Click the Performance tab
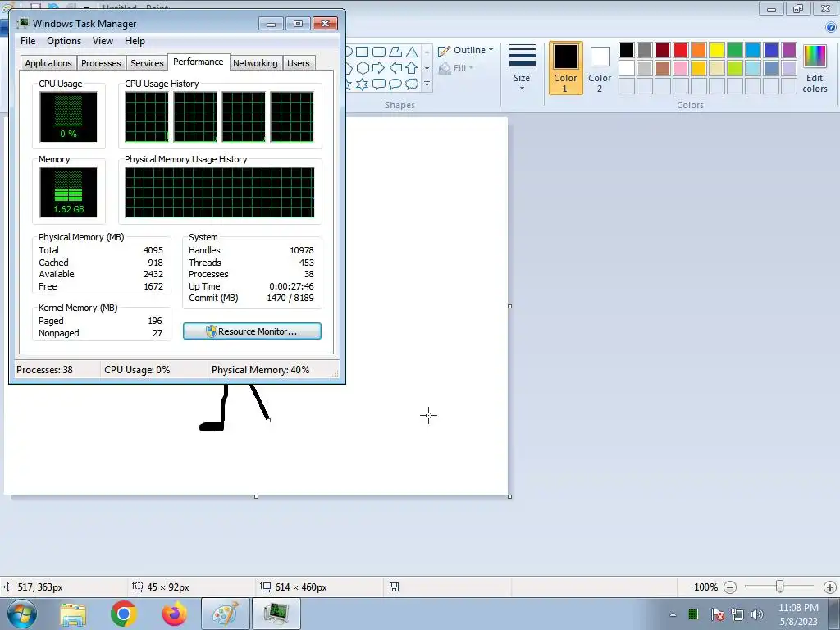840x630 pixels. click(x=199, y=62)
